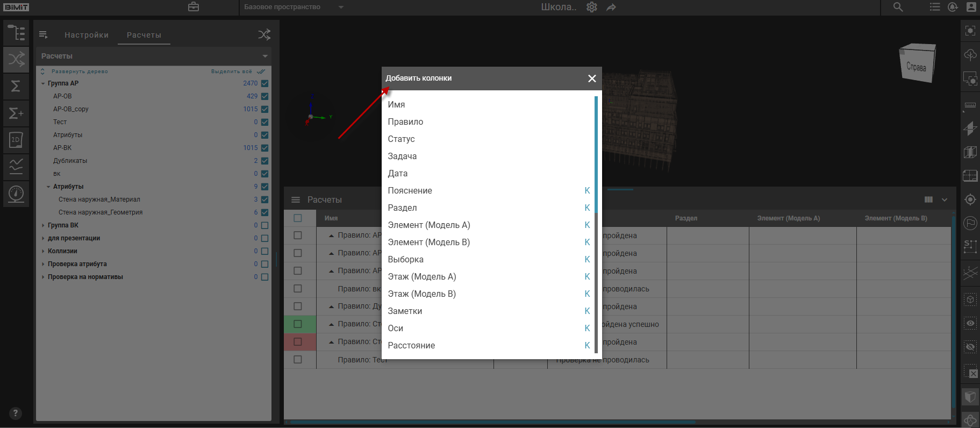Image resolution: width=980 pixels, height=428 pixels.
Task: Open the 2D drawing view icon
Action: pos(16,140)
